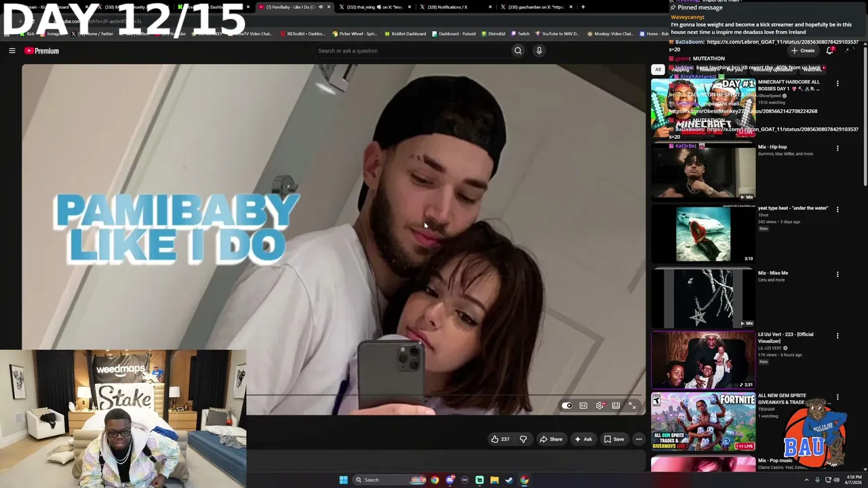Open the first Chrome icon on the taskbar
This screenshot has height=488, width=868.
435,480
